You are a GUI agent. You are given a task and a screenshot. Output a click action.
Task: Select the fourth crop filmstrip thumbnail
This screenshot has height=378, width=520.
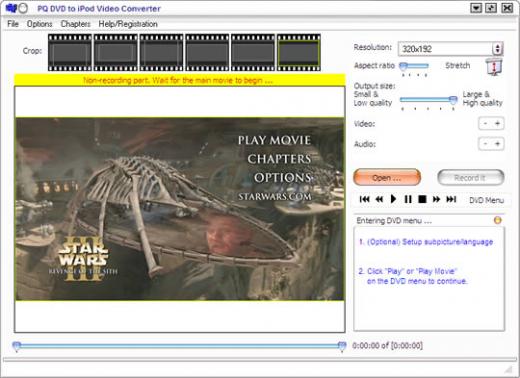click(x=207, y=52)
